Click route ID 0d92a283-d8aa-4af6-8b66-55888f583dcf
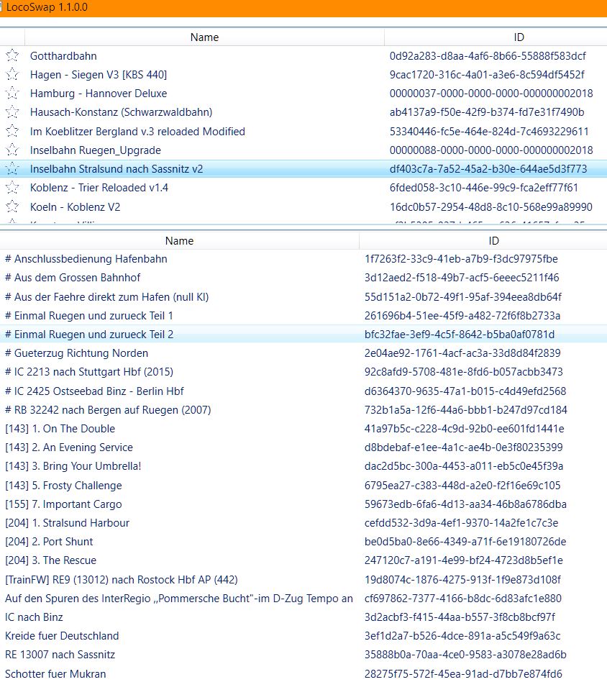The width and height of the screenshot is (607, 700). click(488, 56)
